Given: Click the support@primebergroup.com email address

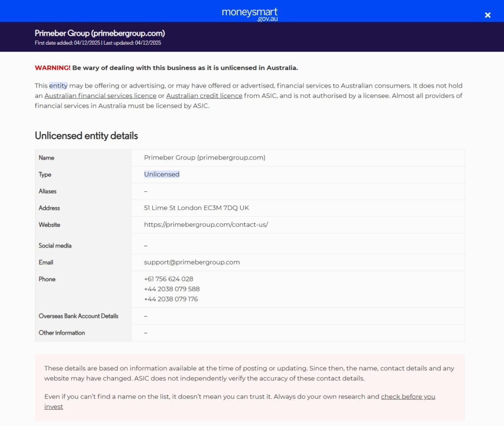Looking at the screenshot, I should [191, 262].
